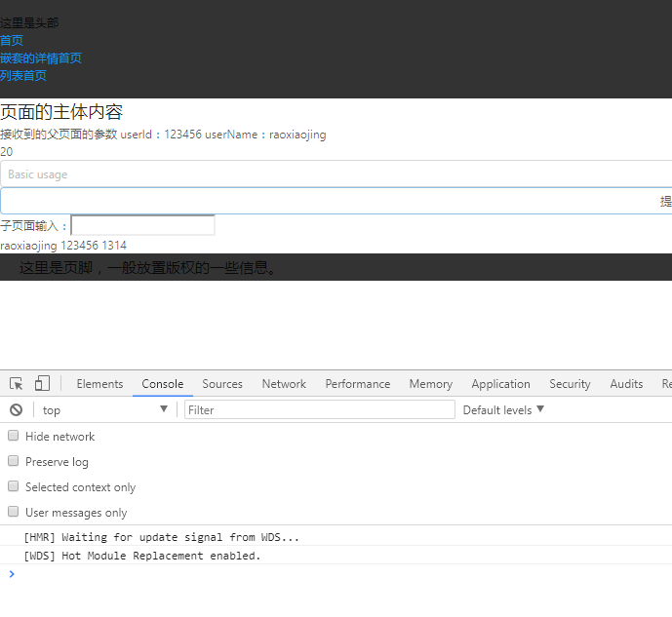This screenshot has width=672, height=617.
Task: Select the Security tab
Action: [570, 384]
